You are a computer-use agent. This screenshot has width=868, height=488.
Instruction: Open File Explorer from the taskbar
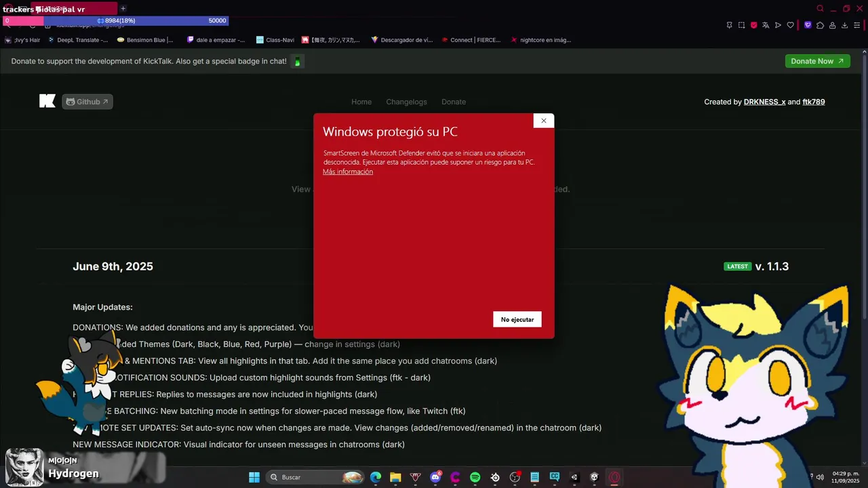[x=395, y=477]
